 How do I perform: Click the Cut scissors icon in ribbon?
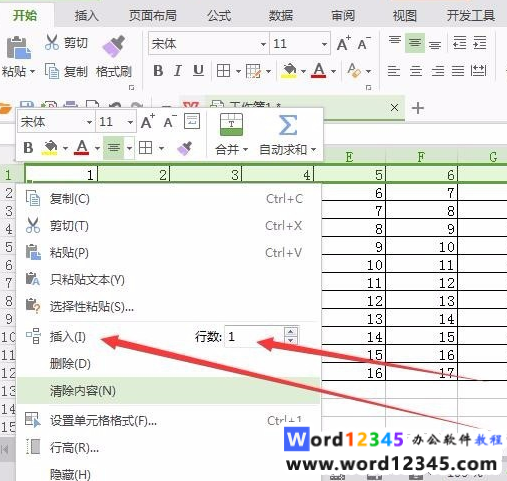(x=52, y=42)
